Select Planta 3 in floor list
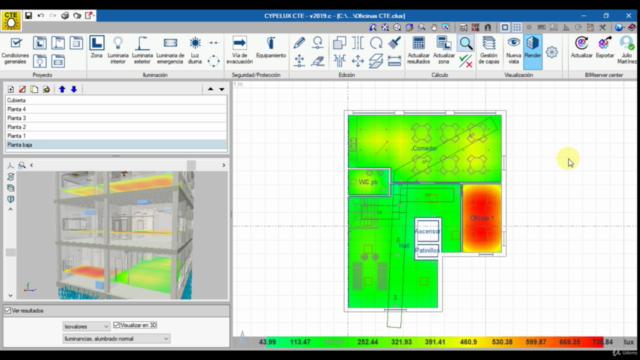Screen dimensions: 640x360 116,118
